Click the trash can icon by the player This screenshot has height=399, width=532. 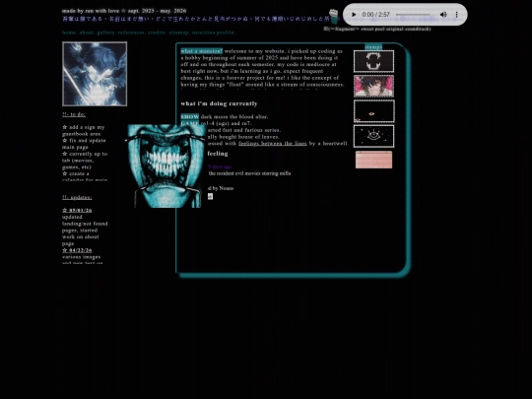(x=334, y=16)
